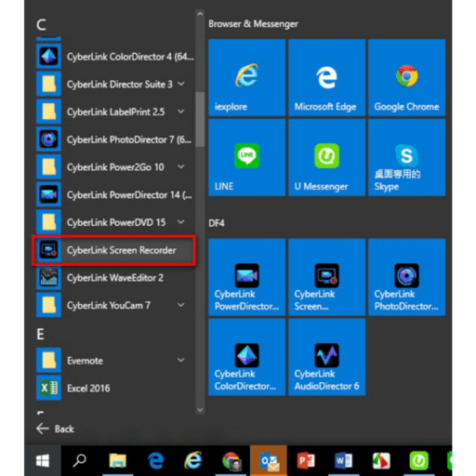Screen dimensions: 476x476
Task: Open Microsoft Edge from taskbar
Action: click(155, 461)
